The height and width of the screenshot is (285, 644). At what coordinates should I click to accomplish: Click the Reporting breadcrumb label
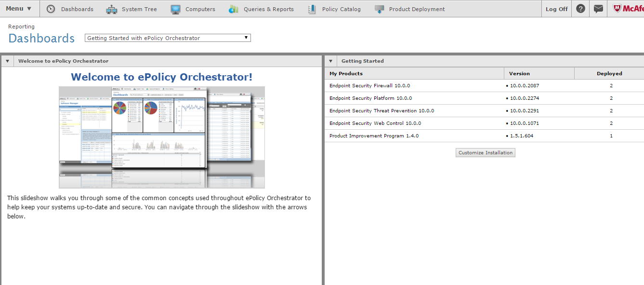[x=21, y=27]
